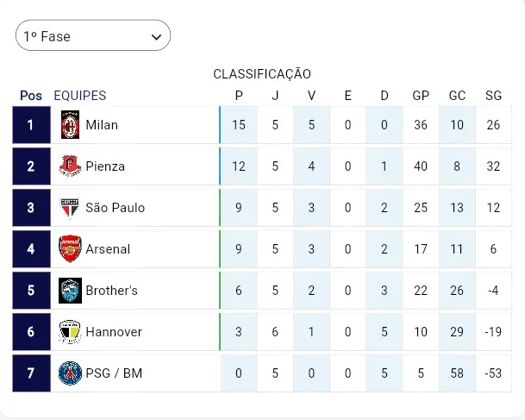Click the SG column header
This screenshot has height=420, width=525.
pyautogui.click(x=493, y=96)
